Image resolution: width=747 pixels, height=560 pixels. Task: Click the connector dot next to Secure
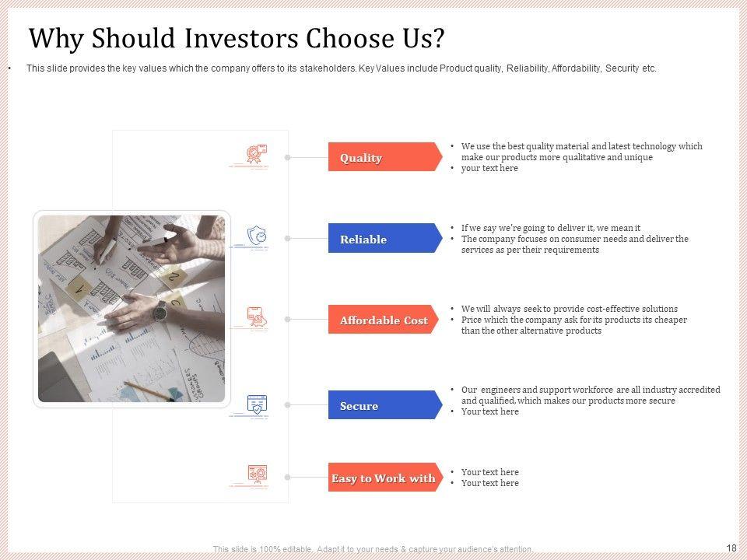(287, 405)
